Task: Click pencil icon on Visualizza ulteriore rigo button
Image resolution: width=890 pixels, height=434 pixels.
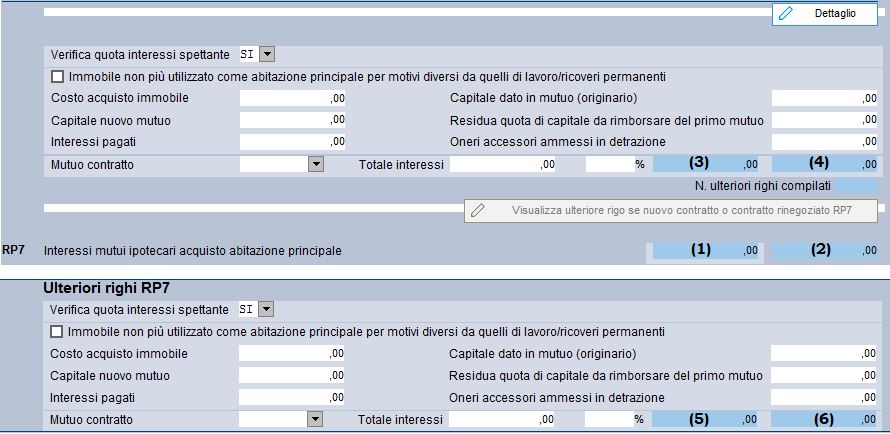Action: coord(478,210)
